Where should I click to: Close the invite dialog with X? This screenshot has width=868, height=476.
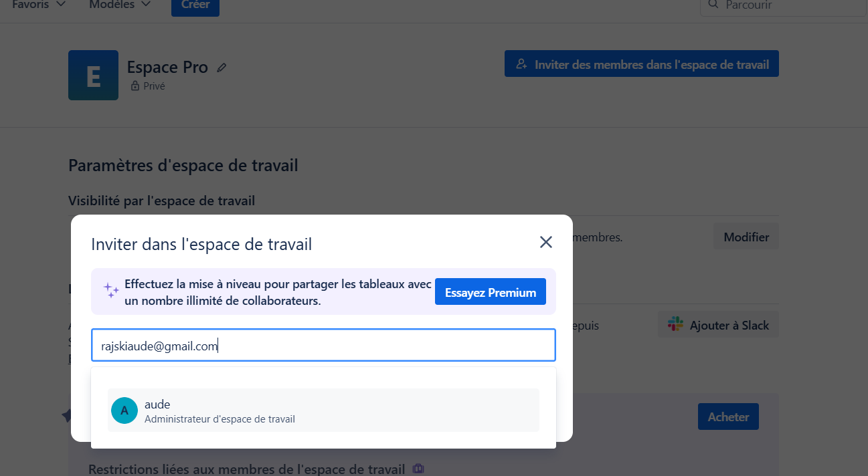coord(546,242)
